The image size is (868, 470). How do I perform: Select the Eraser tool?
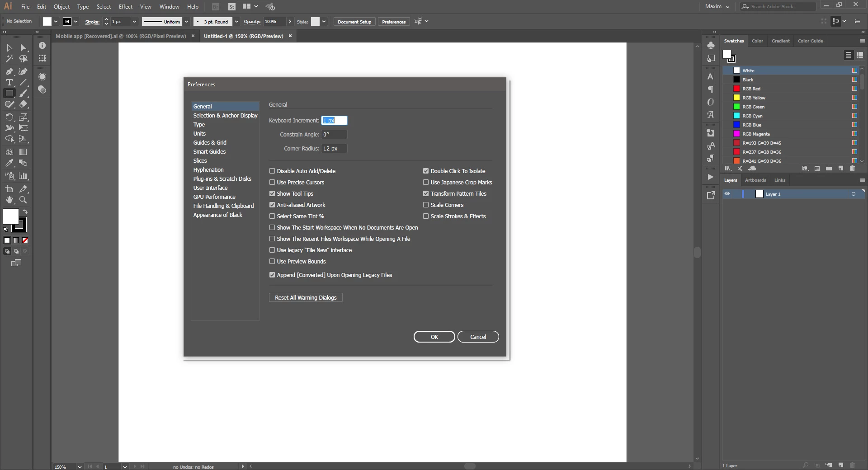pyautogui.click(x=23, y=104)
